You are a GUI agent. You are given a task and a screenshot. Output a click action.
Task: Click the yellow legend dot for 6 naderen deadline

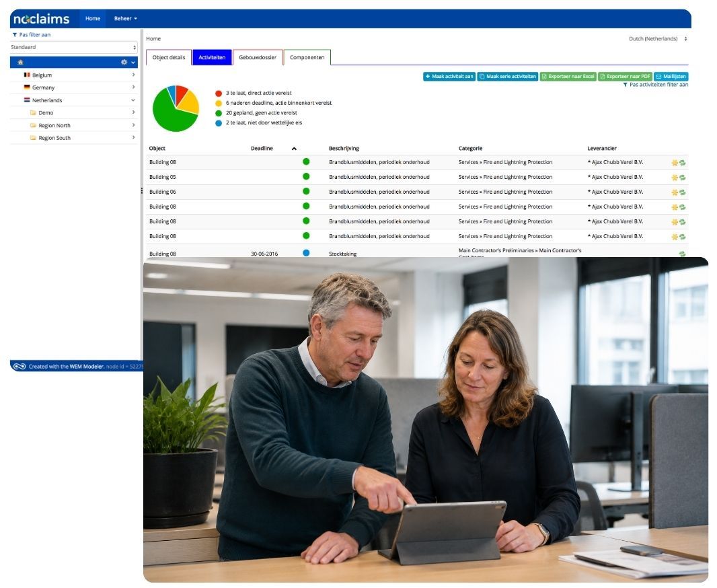coord(219,104)
